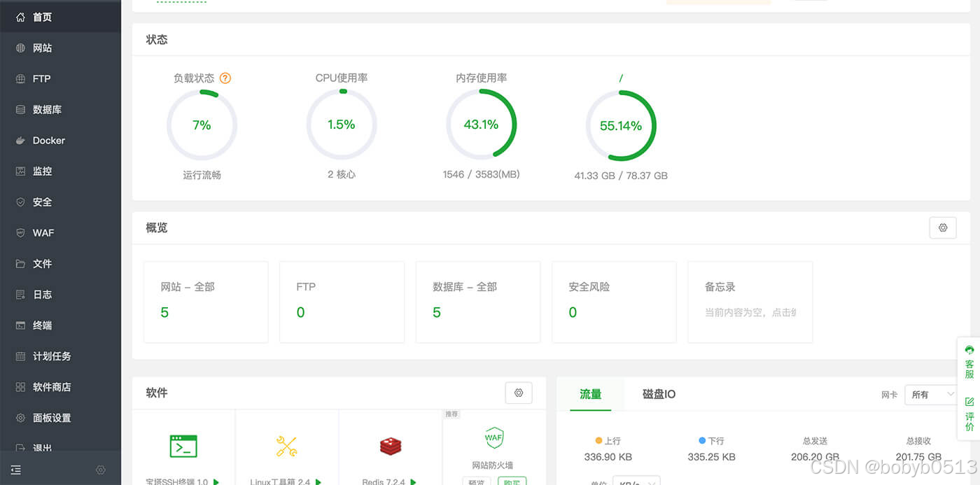Open the 安全 shield sidebar entry
980x485 pixels.
[x=60, y=202]
